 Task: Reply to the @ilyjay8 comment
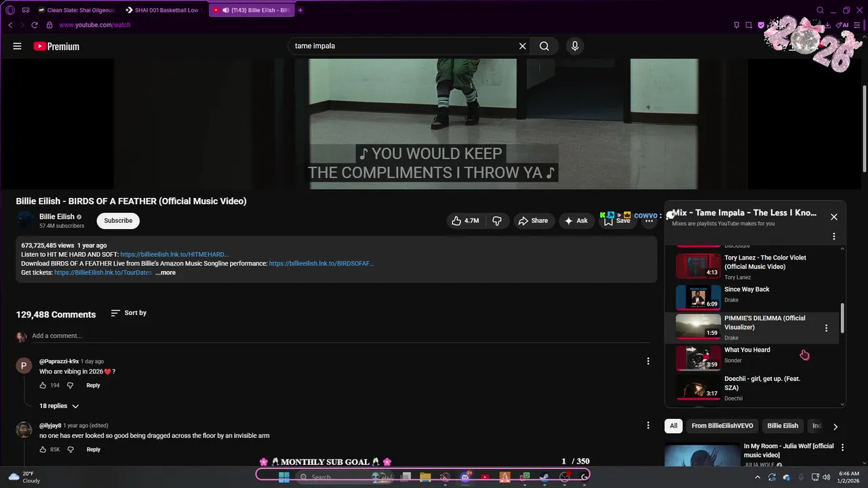click(94, 449)
